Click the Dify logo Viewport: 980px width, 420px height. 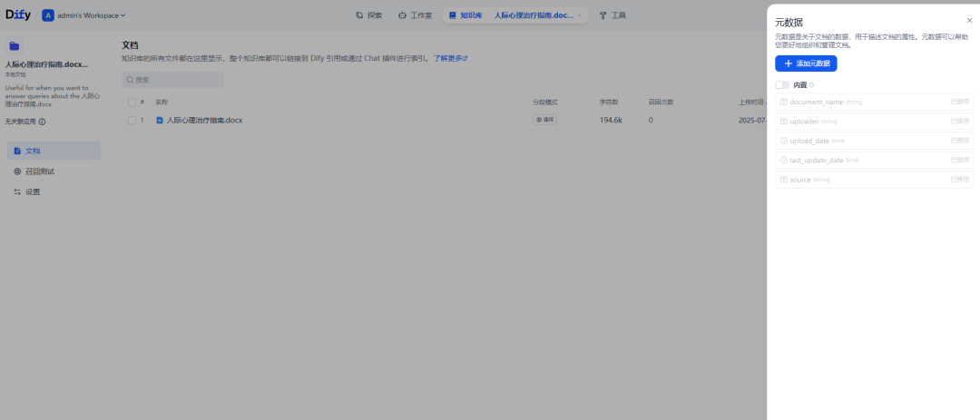pos(18,15)
